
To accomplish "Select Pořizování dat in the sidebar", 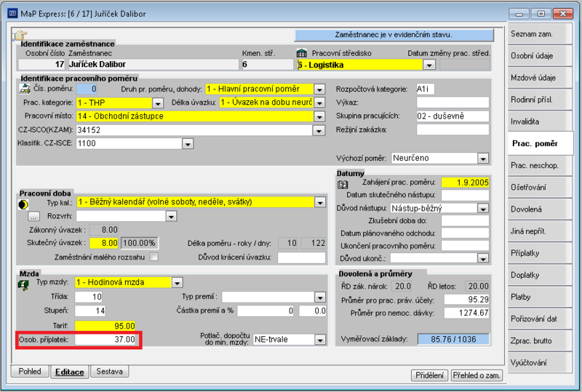I will (539, 319).
